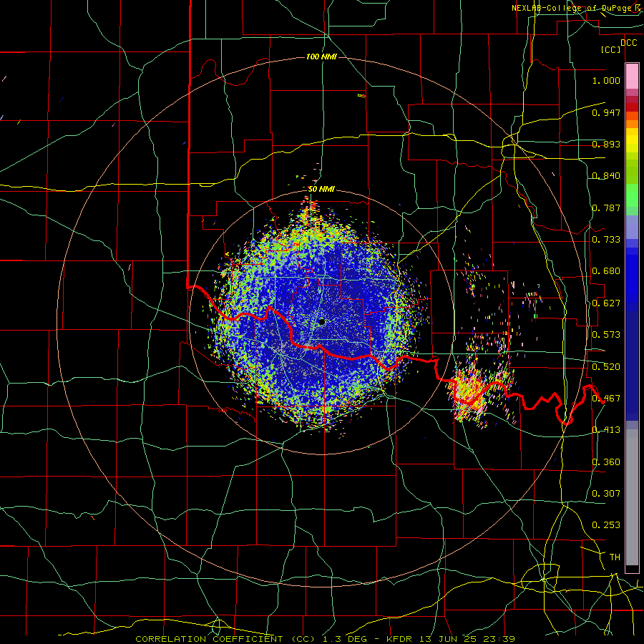Click the 0.253 value on the color scale

point(606,525)
